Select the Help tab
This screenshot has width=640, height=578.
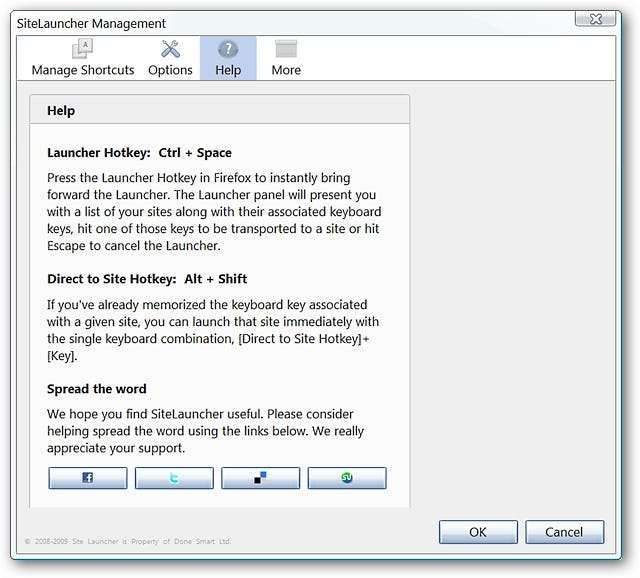228,58
